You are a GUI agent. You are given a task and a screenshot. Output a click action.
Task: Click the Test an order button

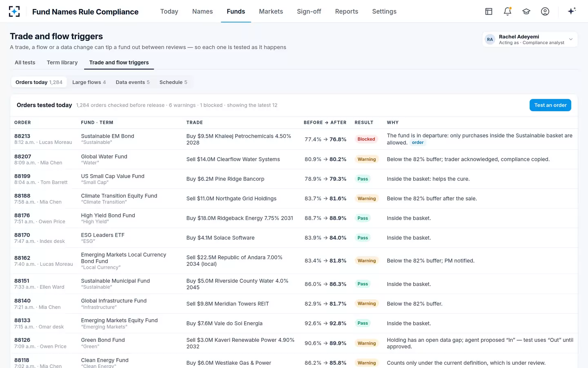[x=550, y=105]
